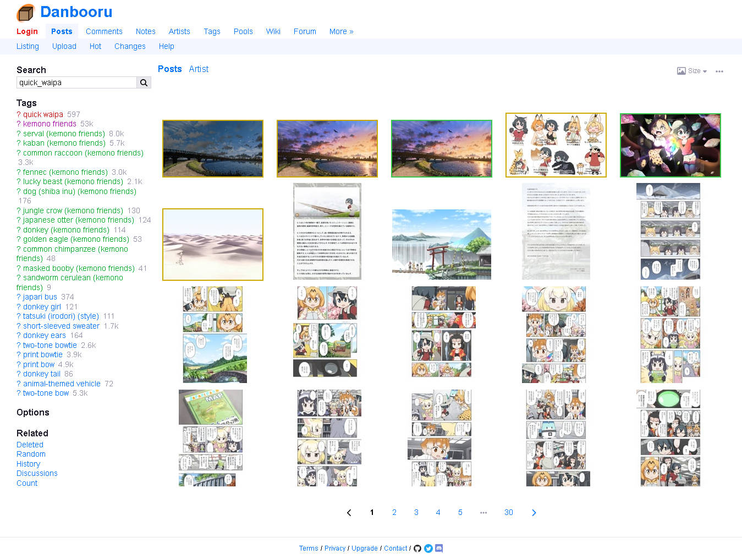Open the Artists section
Image resolution: width=742 pixels, height=560 pixels.
point(179,31)
